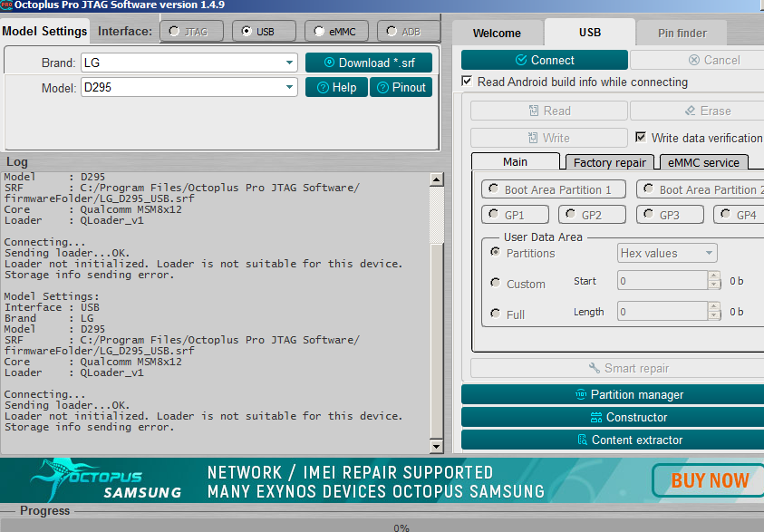The image size is (764, 532).
Task: Click the Download *.srf button
Action: 369,63
